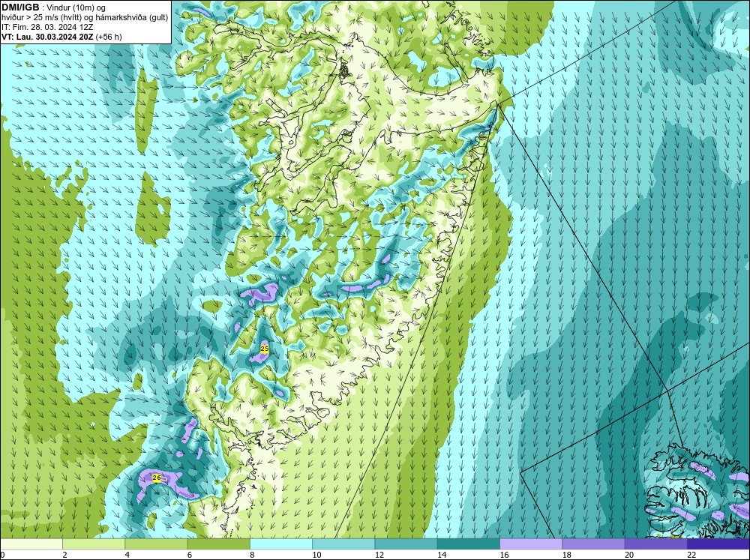The image size is (750, 560).
Task: Select the 6–8 m/s olive green swatch
Action: tap(218, 544)
